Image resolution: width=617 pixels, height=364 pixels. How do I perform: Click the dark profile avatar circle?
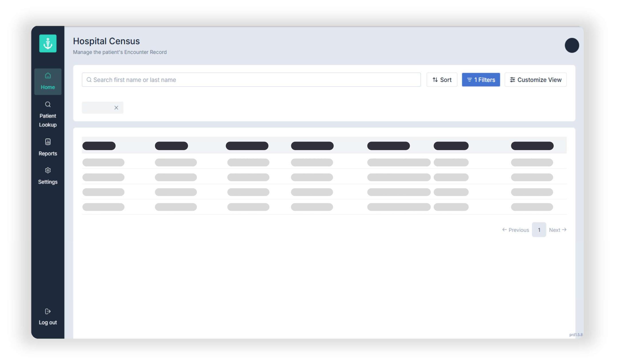coord(572,45)
